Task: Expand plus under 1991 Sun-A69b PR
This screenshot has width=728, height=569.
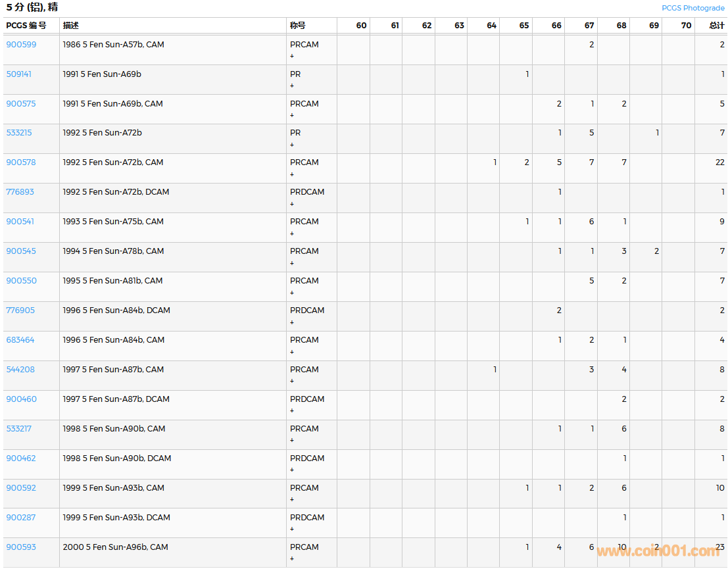Action: pyautogui.click(x=292, y=86)
